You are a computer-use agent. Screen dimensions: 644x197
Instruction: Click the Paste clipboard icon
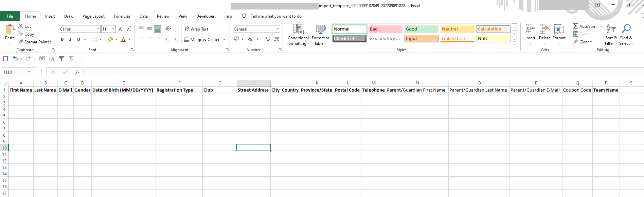10,29
